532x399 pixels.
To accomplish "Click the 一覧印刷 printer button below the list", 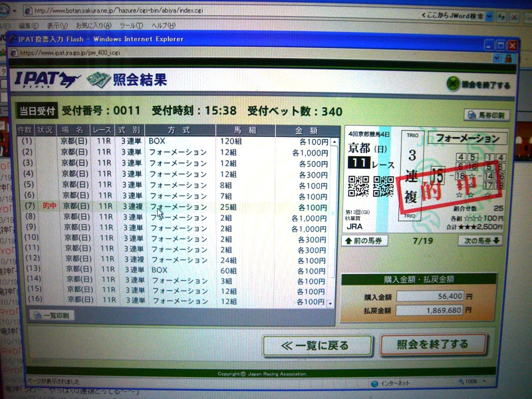I will click(52, 315).
